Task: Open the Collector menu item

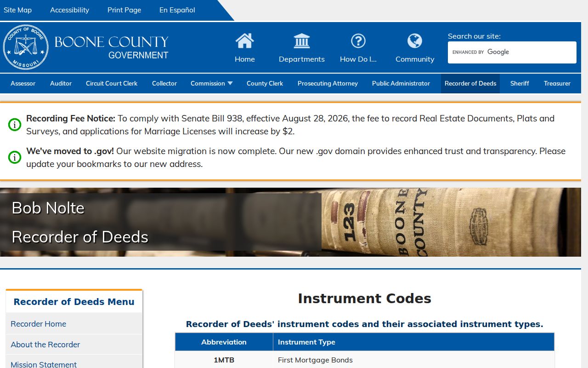Action: click(164, 83)
